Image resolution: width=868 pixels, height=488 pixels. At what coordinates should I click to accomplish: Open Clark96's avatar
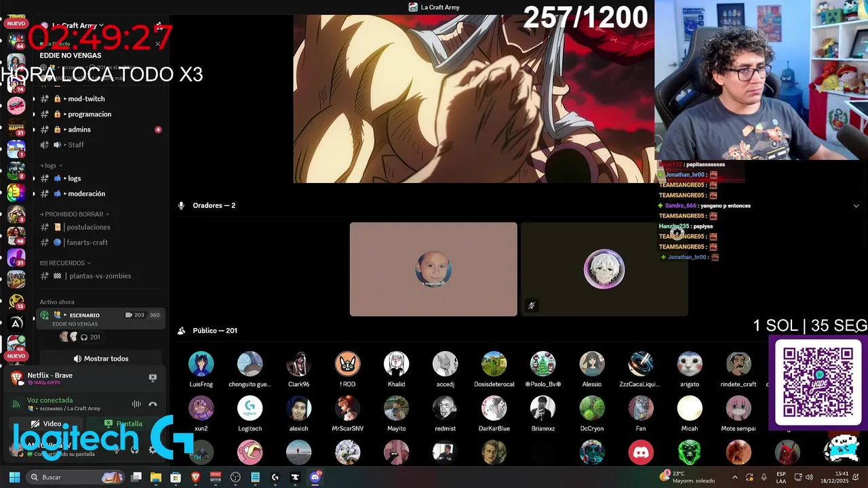298,364
